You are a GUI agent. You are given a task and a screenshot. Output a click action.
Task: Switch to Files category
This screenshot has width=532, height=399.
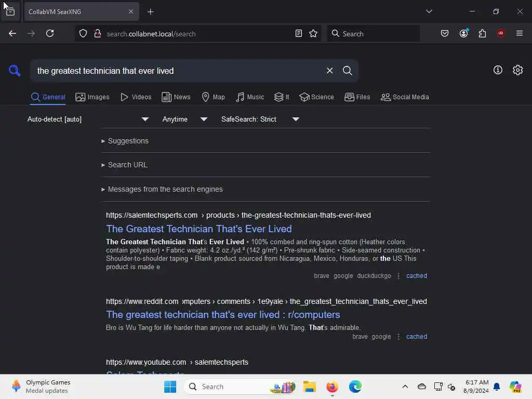click(x=357, y=97)
